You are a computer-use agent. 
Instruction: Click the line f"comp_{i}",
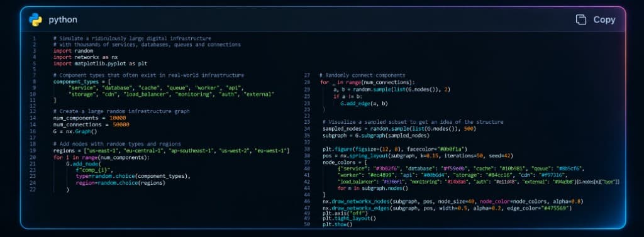point(94,170)
